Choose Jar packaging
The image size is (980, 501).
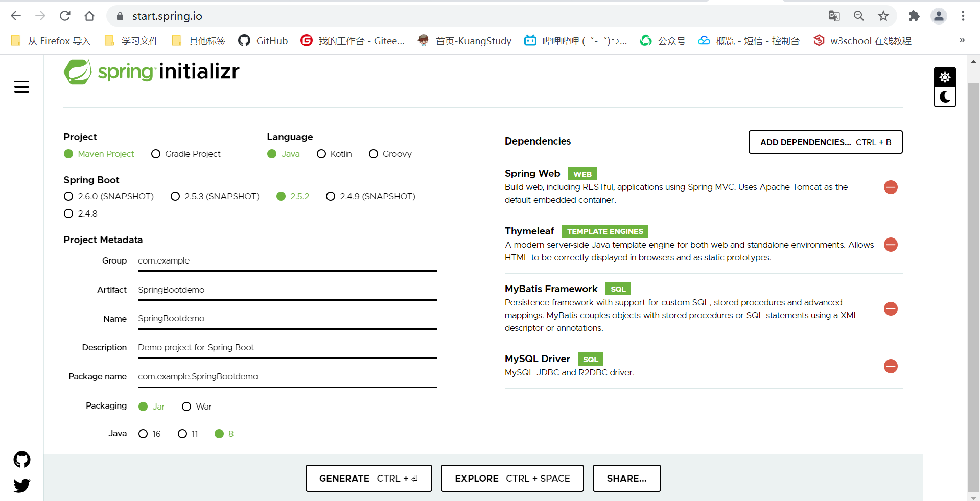click(152, 407)
